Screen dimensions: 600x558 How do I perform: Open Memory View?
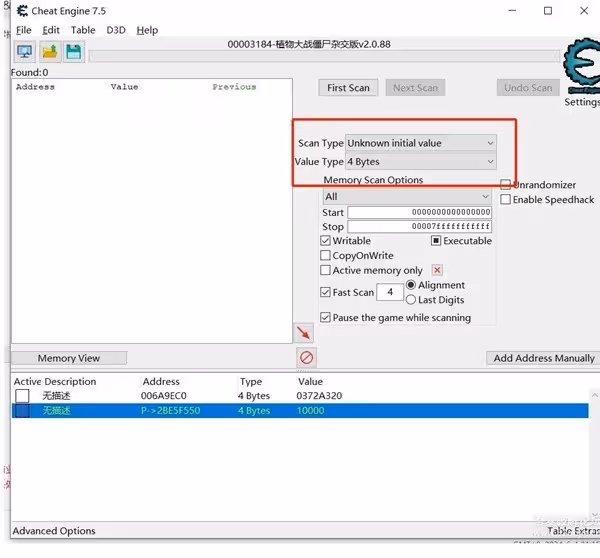[69, 358]
